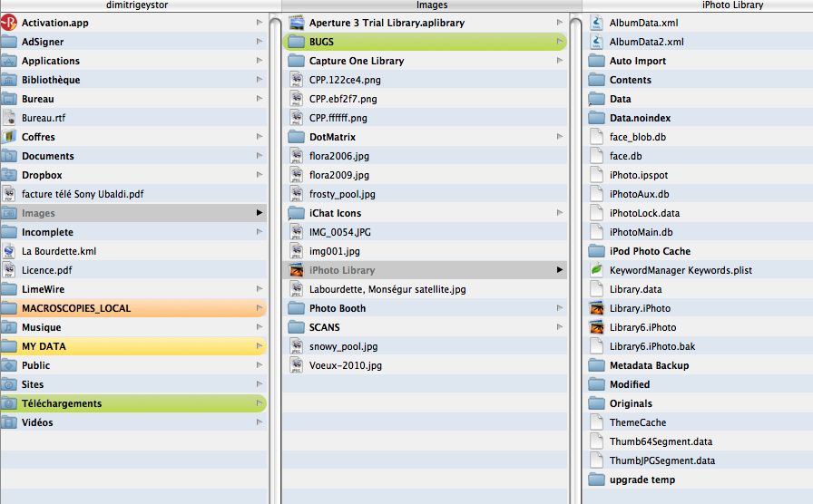The height and width of the screenshot is (504, 813).
Task: Click the Images column's scrollbar handle
Action: pos(575,259)
